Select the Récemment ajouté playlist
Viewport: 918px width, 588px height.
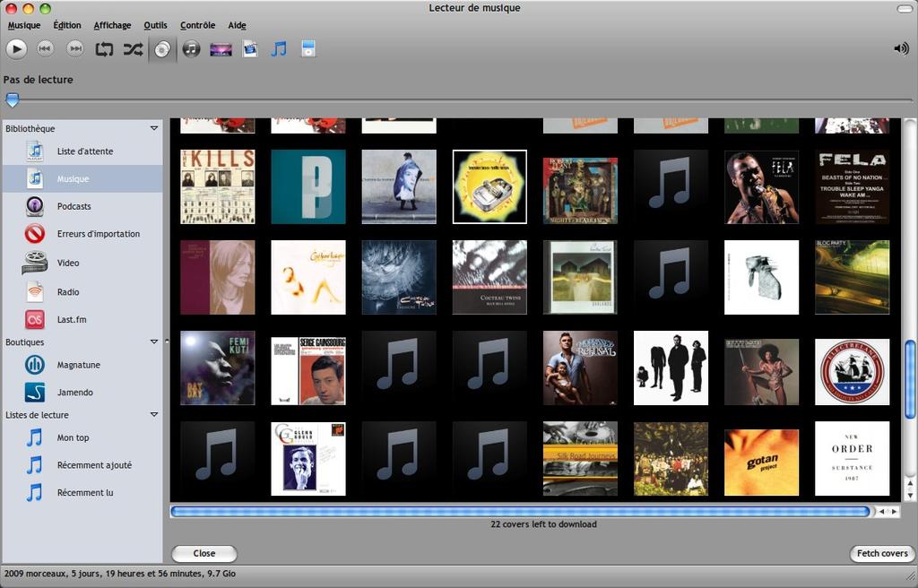82,465
